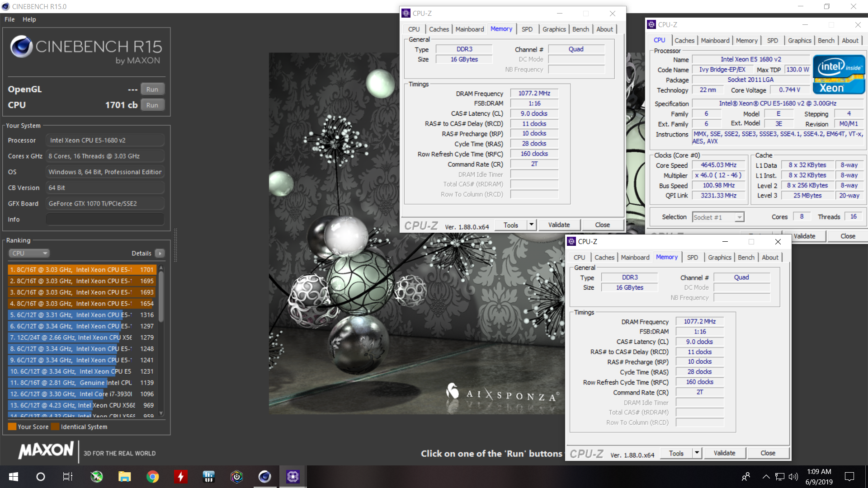Open File Explorer from taskbar
The height and width of the screenshot is (488, 868).
click(x=124, y=477)
